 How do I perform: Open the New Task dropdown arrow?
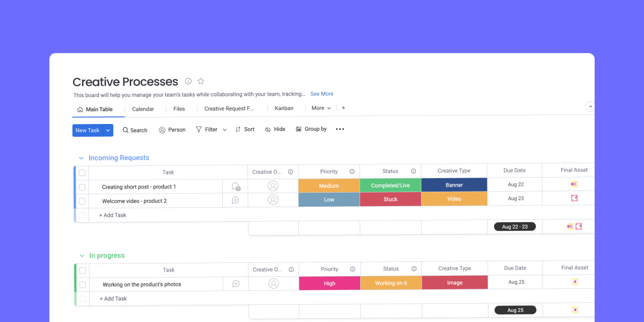pyautogui.click(x=108, y=130)
